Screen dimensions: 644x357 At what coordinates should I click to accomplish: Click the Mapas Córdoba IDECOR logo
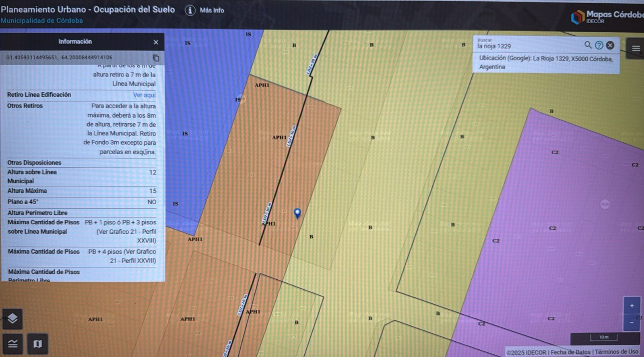[606, 17]
